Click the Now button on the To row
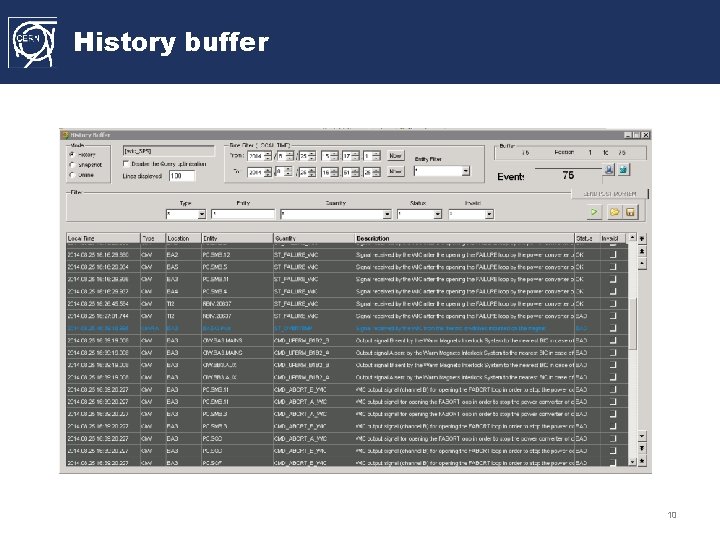 (x=395, y=172)
